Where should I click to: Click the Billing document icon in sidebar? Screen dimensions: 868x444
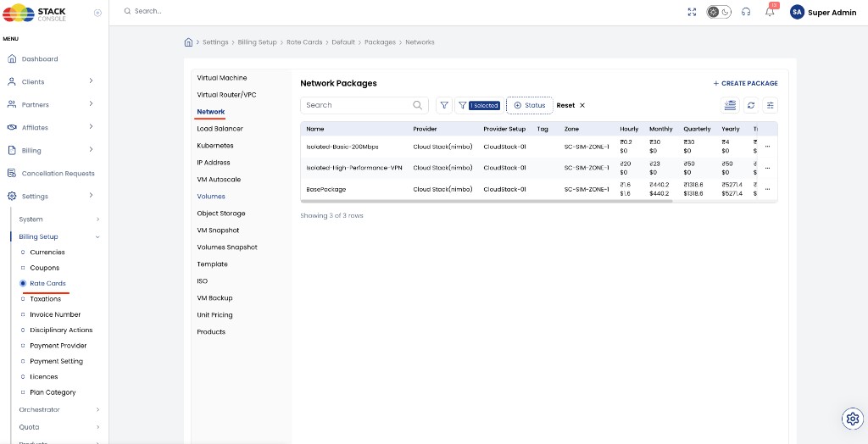(12, 150)
